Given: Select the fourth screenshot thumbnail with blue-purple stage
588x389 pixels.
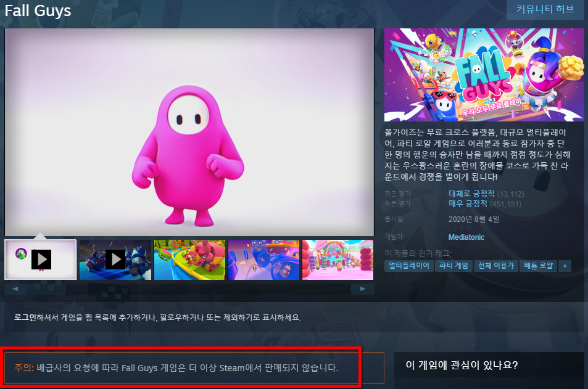Looking at the screenshot, I should click(x=263, y=260).
